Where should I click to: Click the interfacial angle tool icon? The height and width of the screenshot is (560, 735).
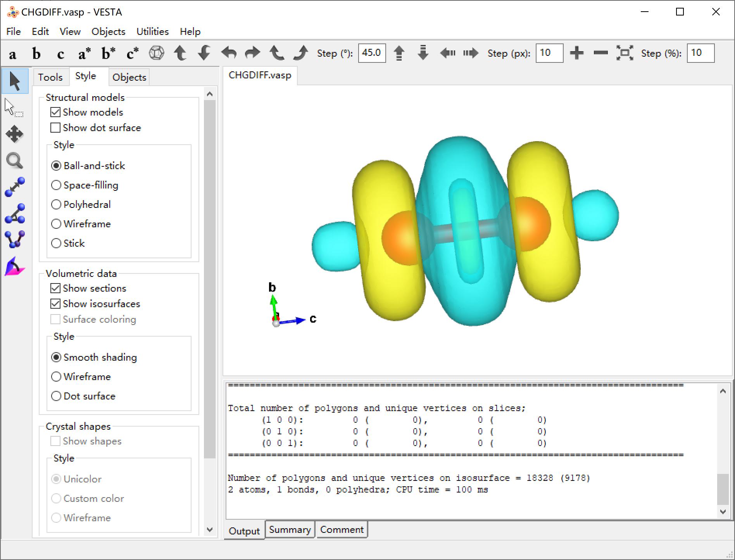[15, 266]
